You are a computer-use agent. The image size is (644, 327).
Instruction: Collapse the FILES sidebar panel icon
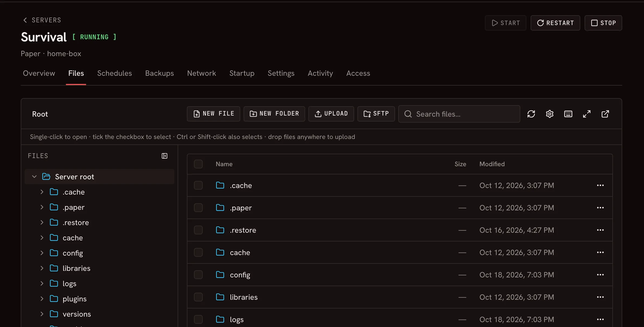point(165,156)
